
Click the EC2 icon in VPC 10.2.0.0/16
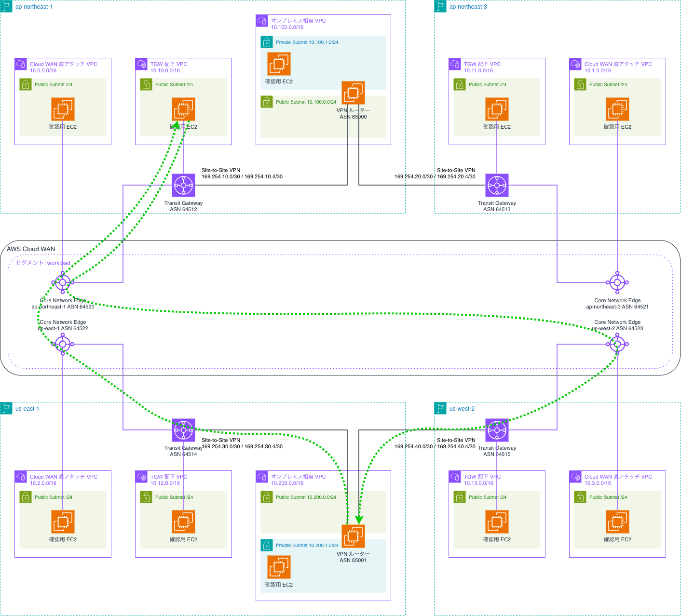[63, 522]
